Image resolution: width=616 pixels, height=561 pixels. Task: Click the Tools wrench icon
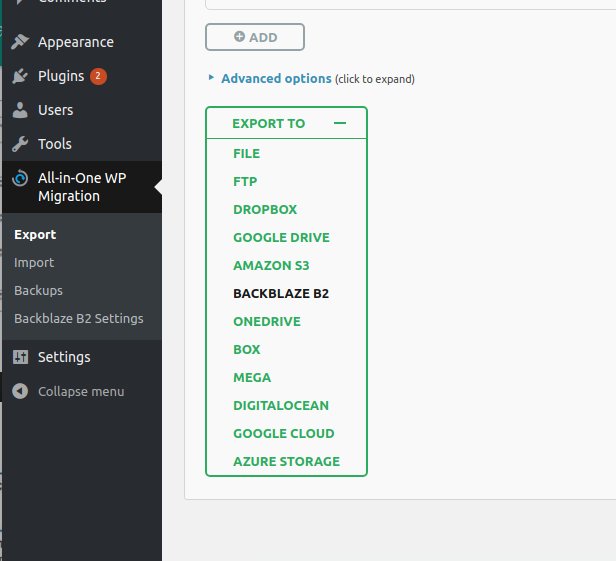click(x=20, y=144)
